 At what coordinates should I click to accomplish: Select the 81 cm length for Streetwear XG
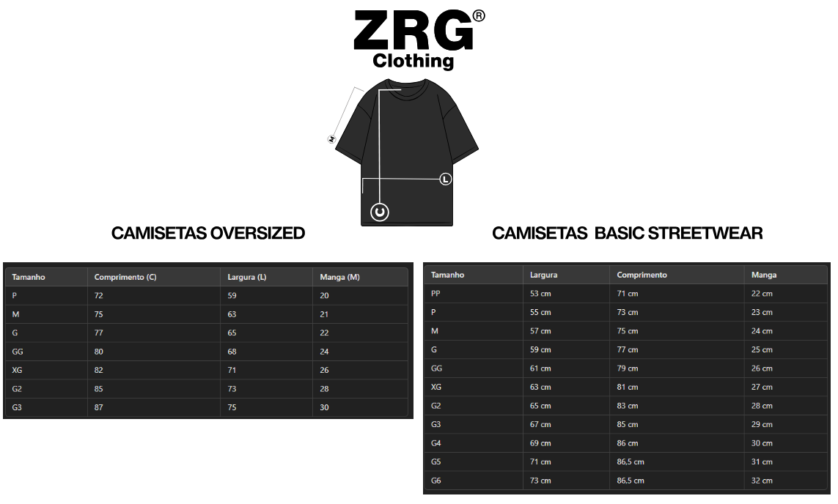click(628, 387)
